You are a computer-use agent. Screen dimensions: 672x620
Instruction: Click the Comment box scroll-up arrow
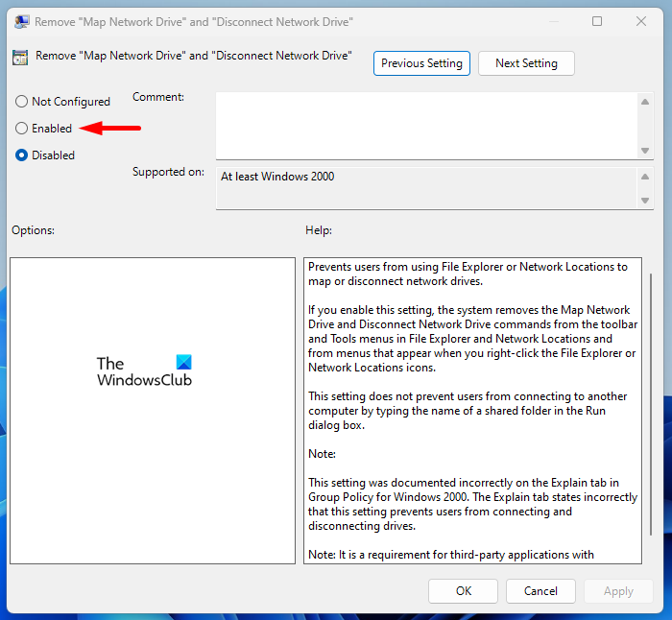(645, 102)
